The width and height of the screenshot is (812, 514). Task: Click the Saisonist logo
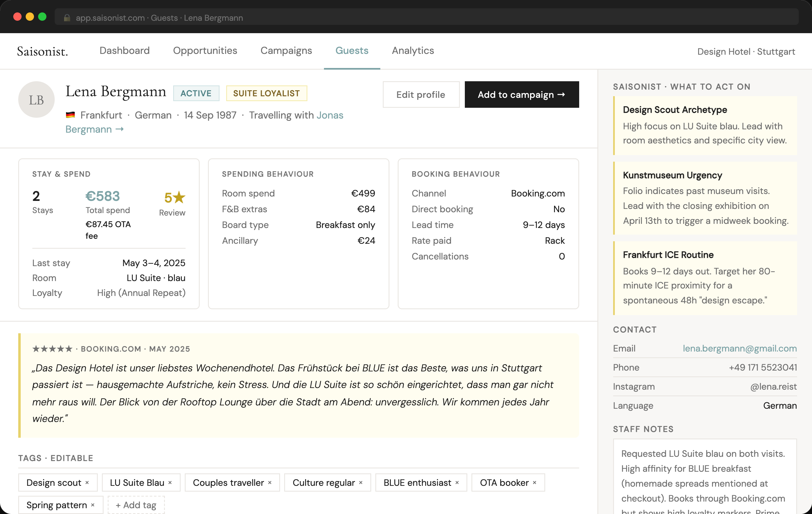tap(43, 51)
